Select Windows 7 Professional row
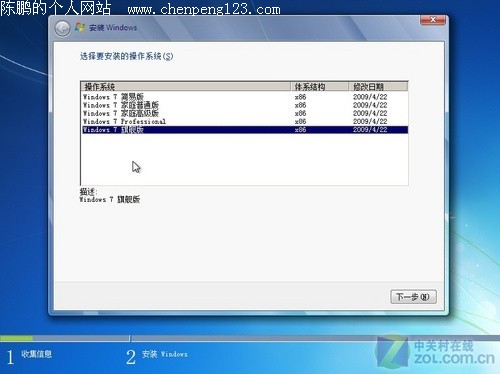 [245, 121]
